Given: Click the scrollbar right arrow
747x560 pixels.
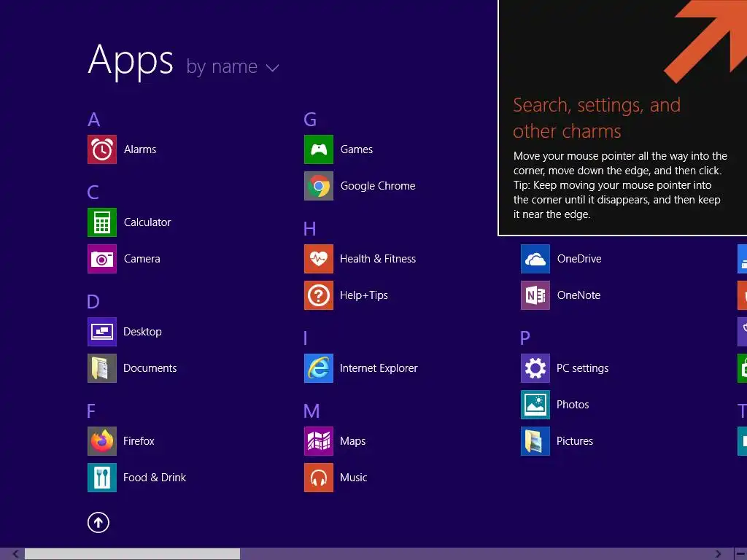Looking at the screenshot, I should point(719,554).
